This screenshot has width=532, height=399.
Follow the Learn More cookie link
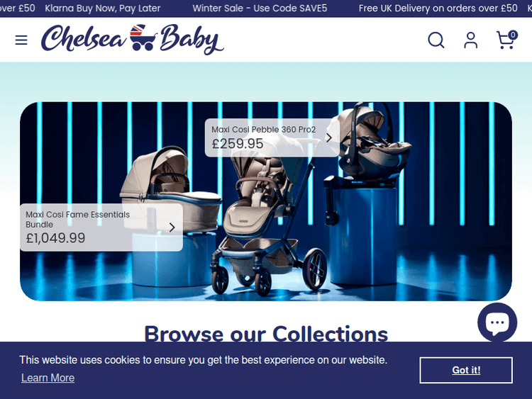[x=48, y=378]
